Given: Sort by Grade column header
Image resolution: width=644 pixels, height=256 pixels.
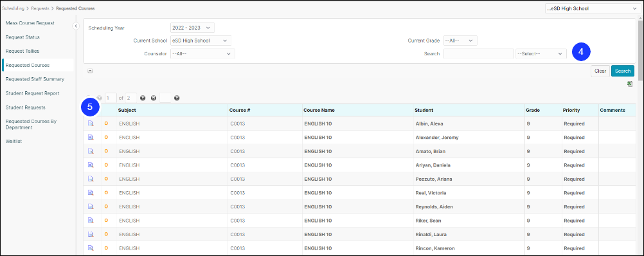Looking at the screenshot, I should pyautogui.click(x=533, y=110).
